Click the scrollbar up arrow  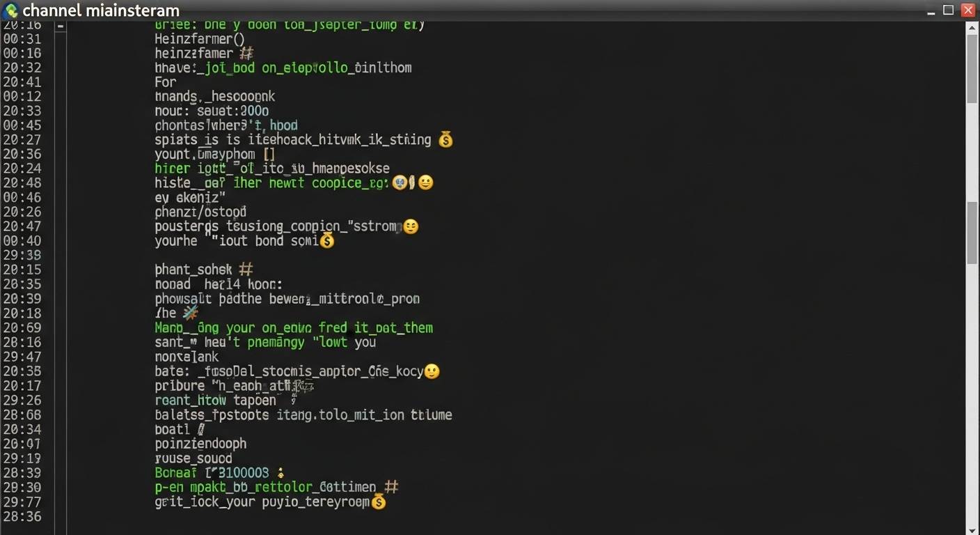click(972, 27)
